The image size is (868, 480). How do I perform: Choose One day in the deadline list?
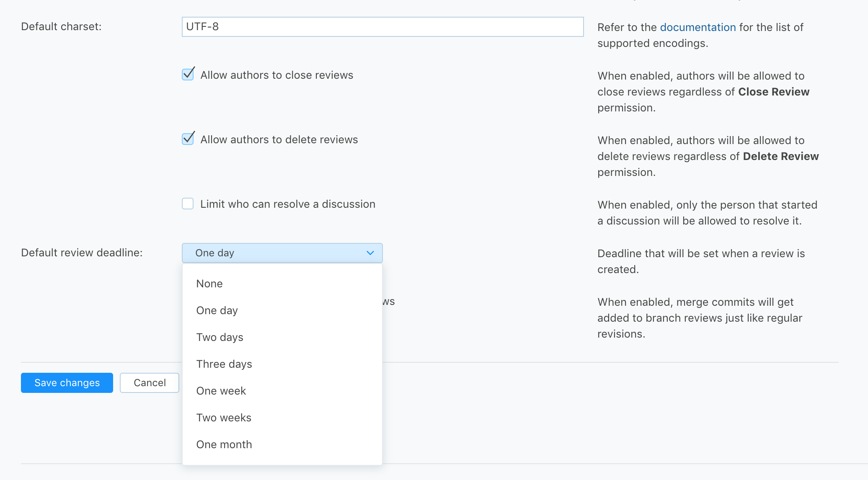point(282,310)
